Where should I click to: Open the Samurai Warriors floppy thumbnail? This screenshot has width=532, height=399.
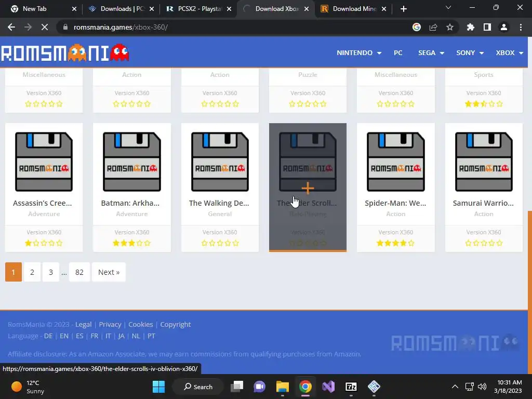484,162
